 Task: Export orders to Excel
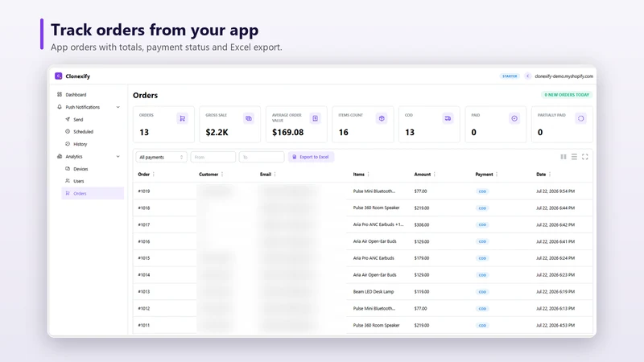311,157
